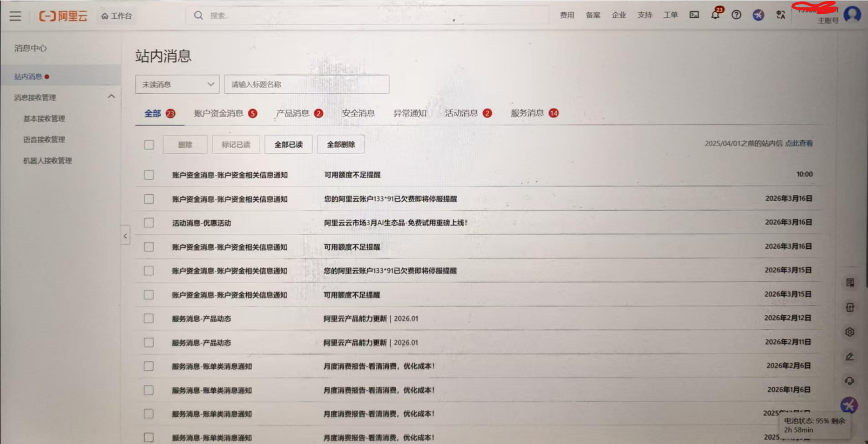The height and width of the screenshot is (444, 868).
Task: Launch the Cloud Shell terminal icon
Action: [x=694, y=15]
